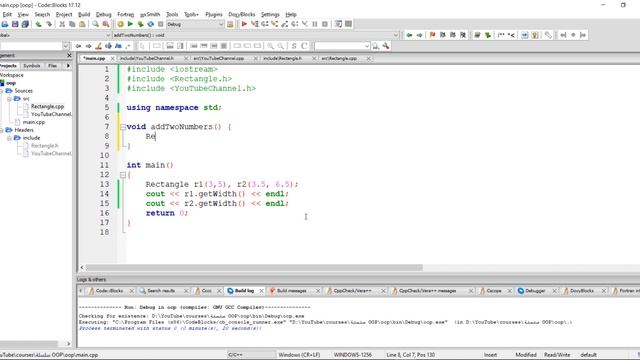Switch to Build messages log tab
This screenshot has width=640, height=360.
pos(291,291)
